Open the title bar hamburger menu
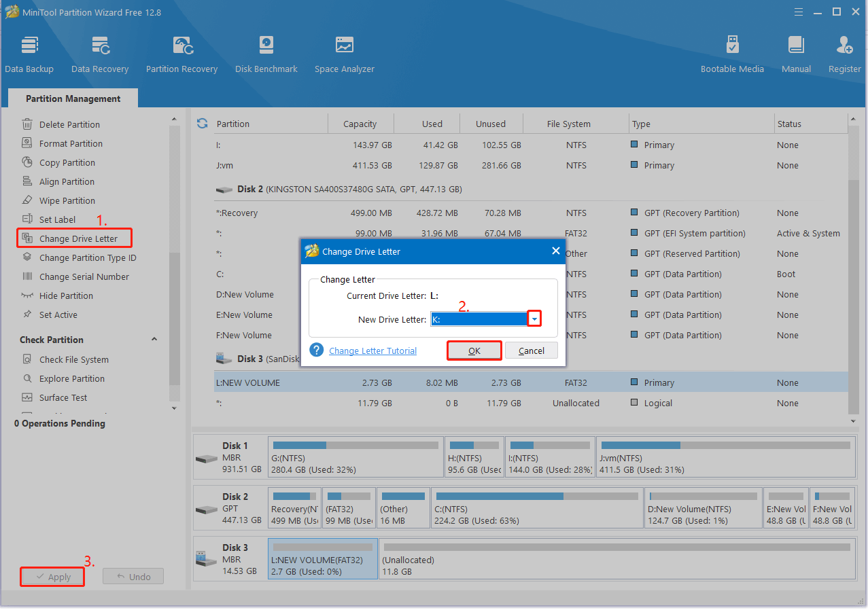The height and width of the screenshot is (610, 868). tap(799, 12)
